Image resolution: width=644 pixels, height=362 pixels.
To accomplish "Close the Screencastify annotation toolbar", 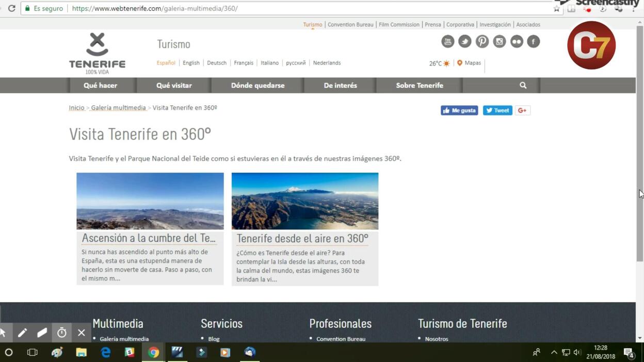I will point(81,333).
